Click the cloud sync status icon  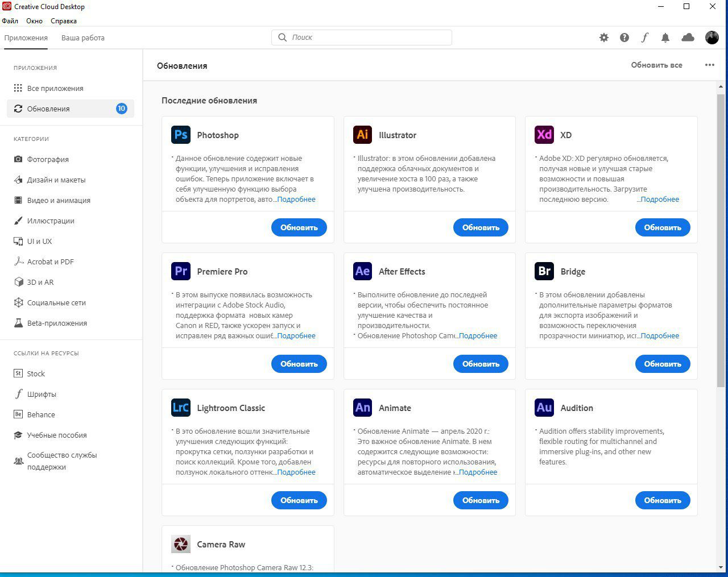(x=688, y=38)
